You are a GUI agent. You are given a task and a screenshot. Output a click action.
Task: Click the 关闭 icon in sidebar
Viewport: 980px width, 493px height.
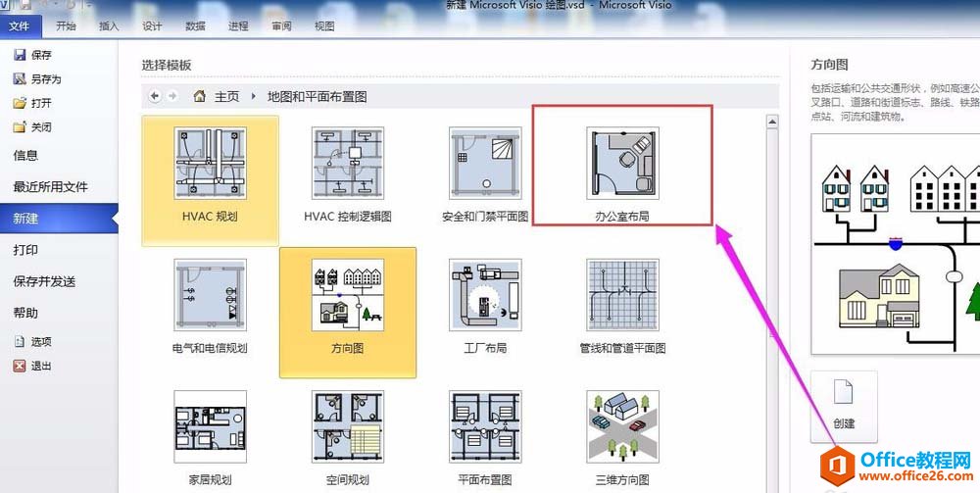tap(20, 126)
